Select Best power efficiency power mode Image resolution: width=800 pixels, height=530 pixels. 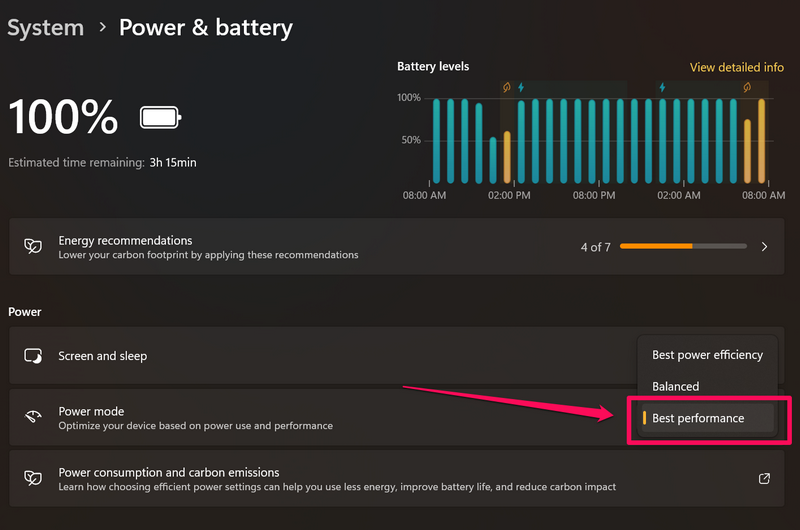coord(707,355)
